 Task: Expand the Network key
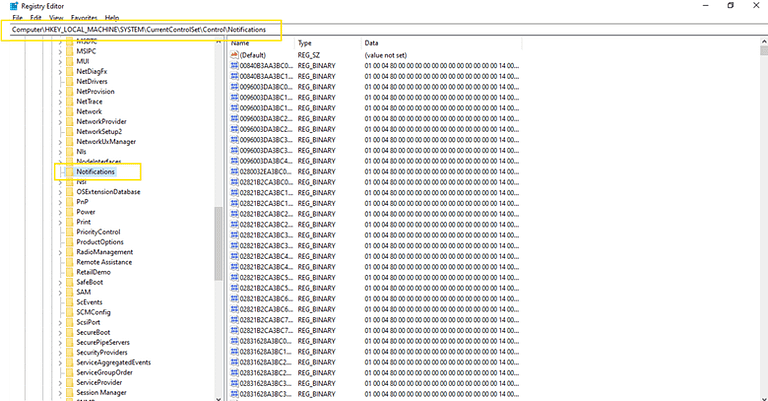tap(59, 111)
